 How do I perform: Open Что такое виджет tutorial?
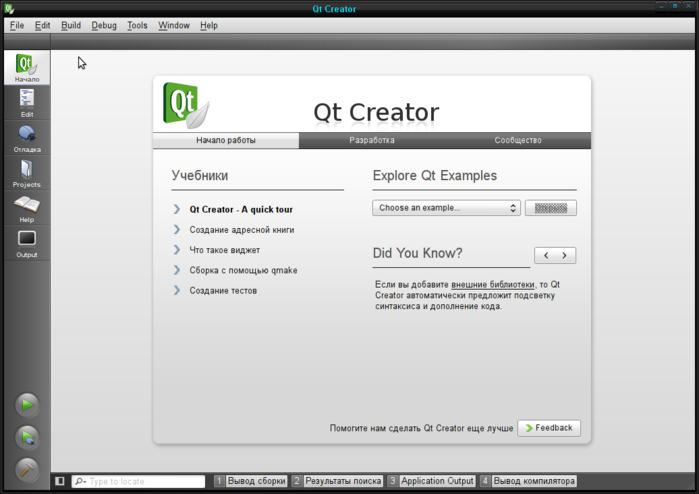coord(225,250)
